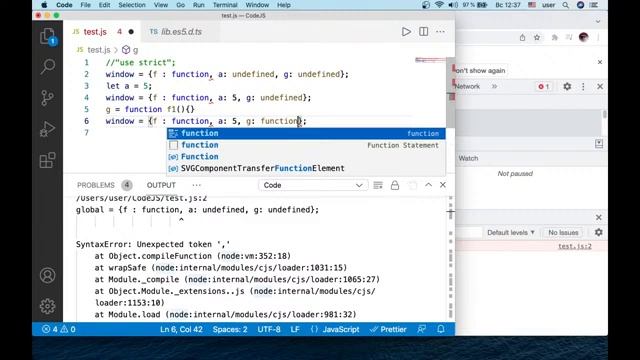Click 'Don't show again' button

click(x=480, y=71)
